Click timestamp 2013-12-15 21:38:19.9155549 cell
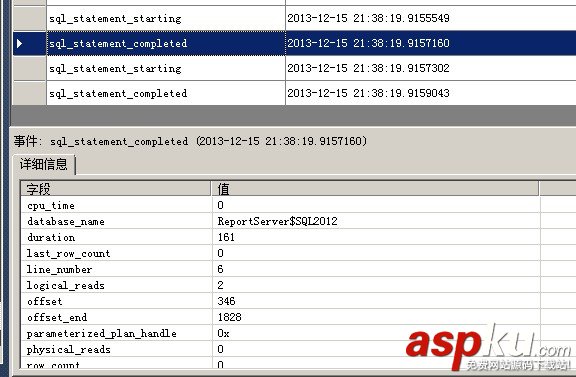The width and height of the screenshot is (576, 377). [368, 18]
